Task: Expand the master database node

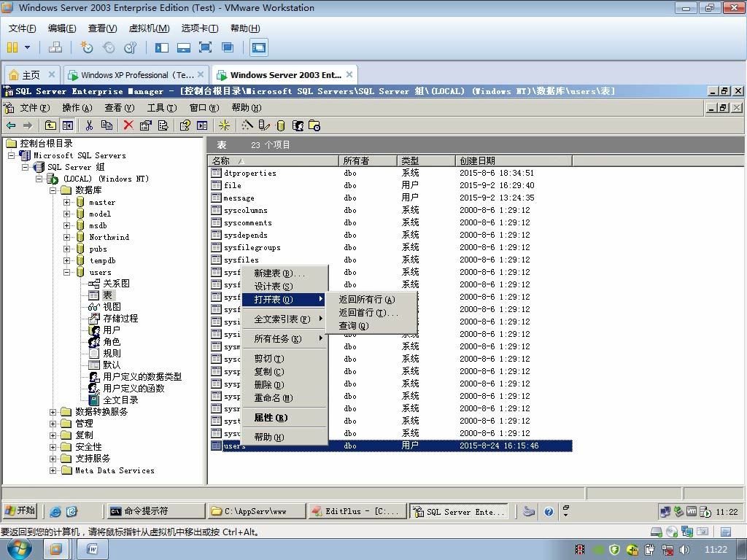Action: [x=66, y=203]
